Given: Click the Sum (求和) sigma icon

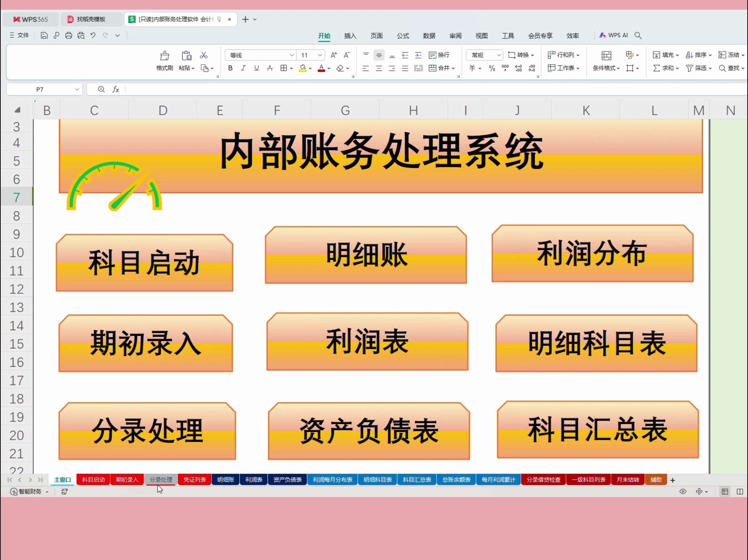Looking at the screenshot, I should pos(656,68).
